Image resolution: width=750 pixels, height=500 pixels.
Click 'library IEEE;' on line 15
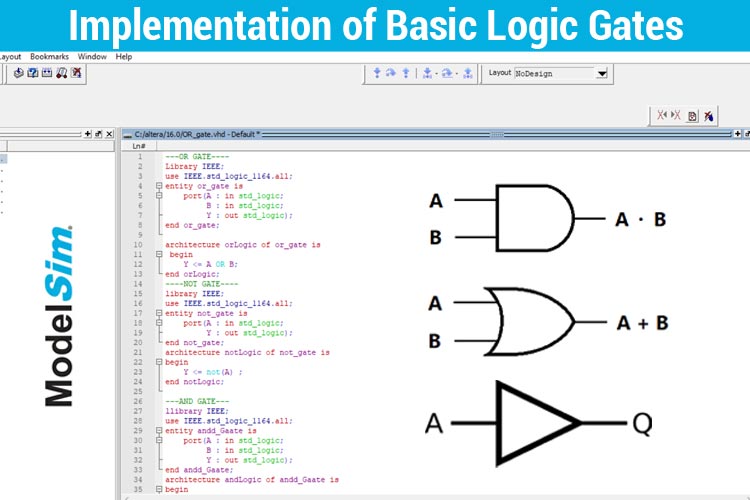pyautogui.click(x=194, y=294)
